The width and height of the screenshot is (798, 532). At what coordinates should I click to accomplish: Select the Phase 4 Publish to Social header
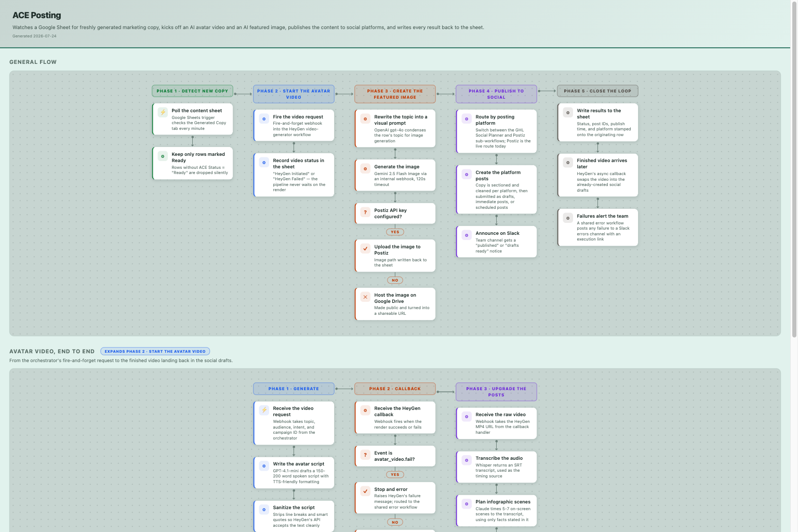496,94
